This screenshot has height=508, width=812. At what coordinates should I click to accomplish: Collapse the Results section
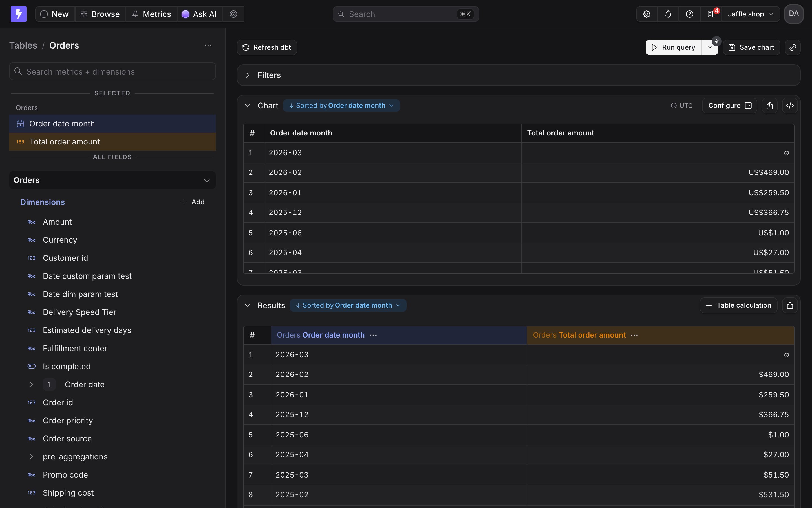point(248,305)
